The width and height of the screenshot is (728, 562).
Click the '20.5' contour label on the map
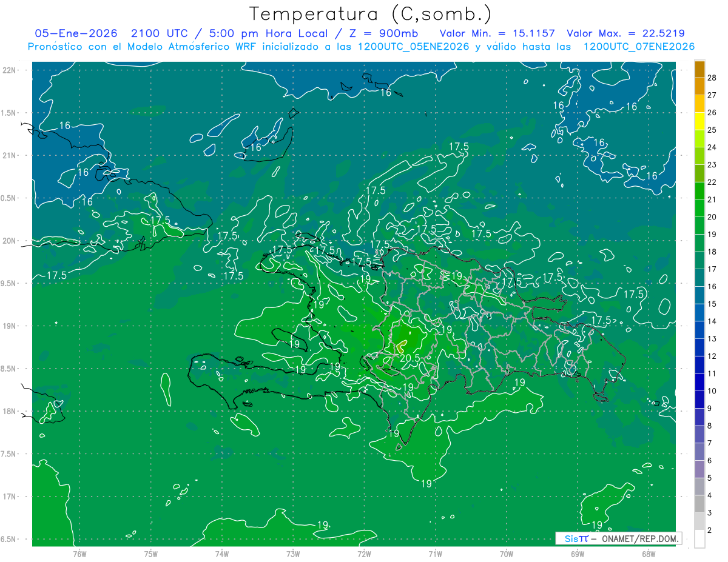410,358
